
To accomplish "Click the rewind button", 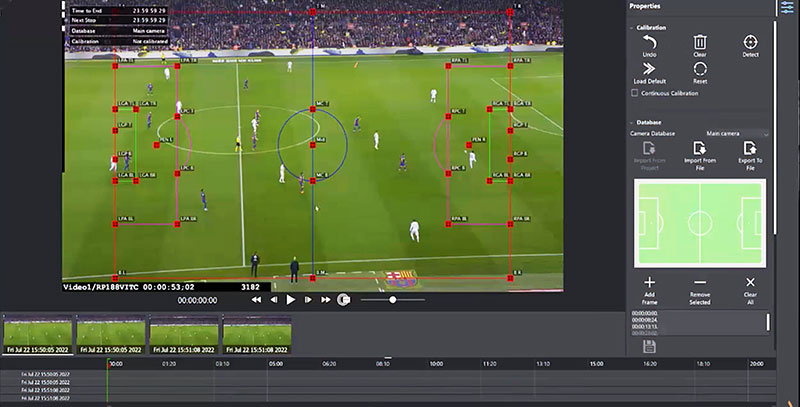I will pyautogui.click(x=256, y=300).
